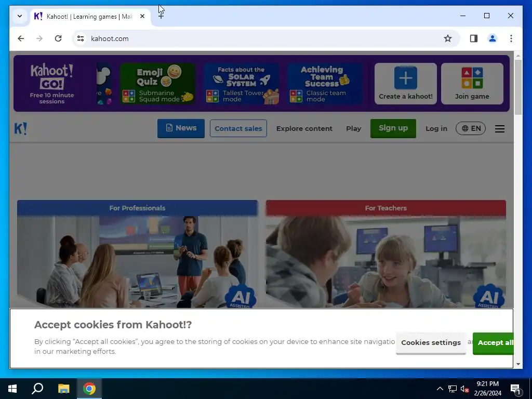
Task: Click Accept all cookies button
Action: point(494,343)
